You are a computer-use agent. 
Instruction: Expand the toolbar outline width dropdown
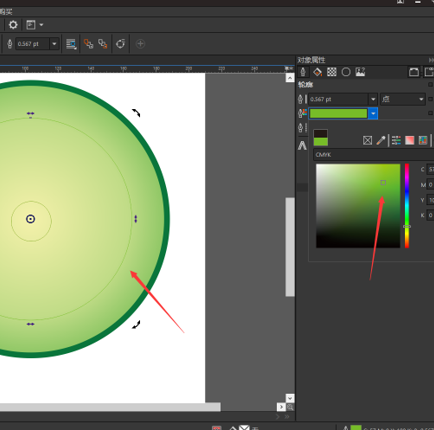click(54, 44)
